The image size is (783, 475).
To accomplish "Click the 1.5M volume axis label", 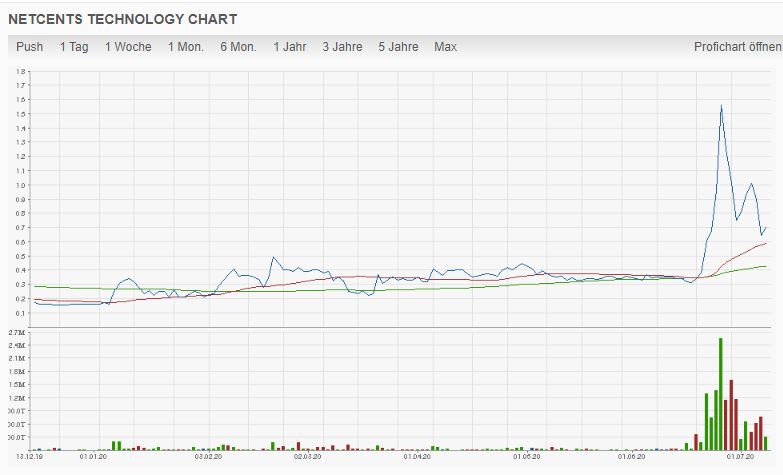I will (x=17, y=385).
